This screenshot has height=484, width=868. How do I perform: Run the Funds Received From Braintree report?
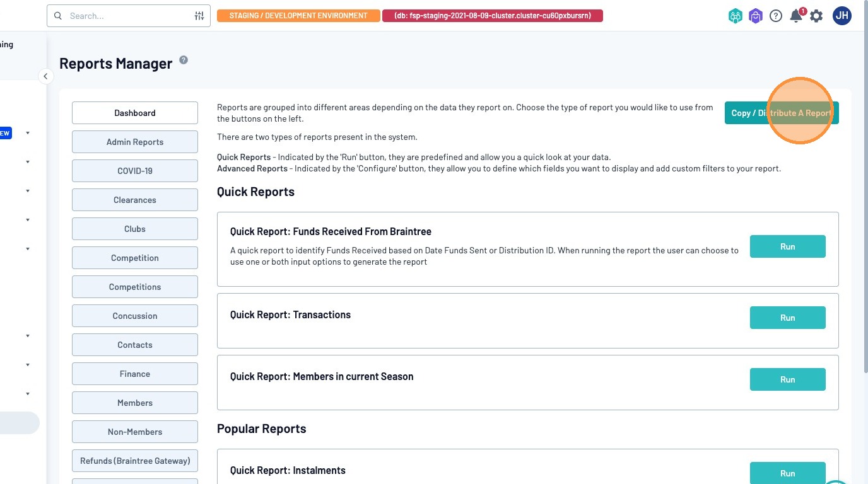(787, 246)
